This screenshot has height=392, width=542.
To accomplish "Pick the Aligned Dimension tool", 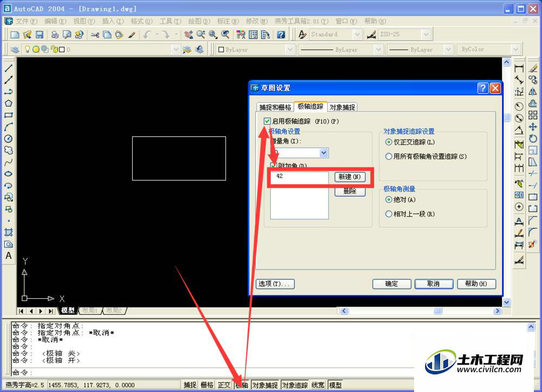I will [x=519, y=80].
